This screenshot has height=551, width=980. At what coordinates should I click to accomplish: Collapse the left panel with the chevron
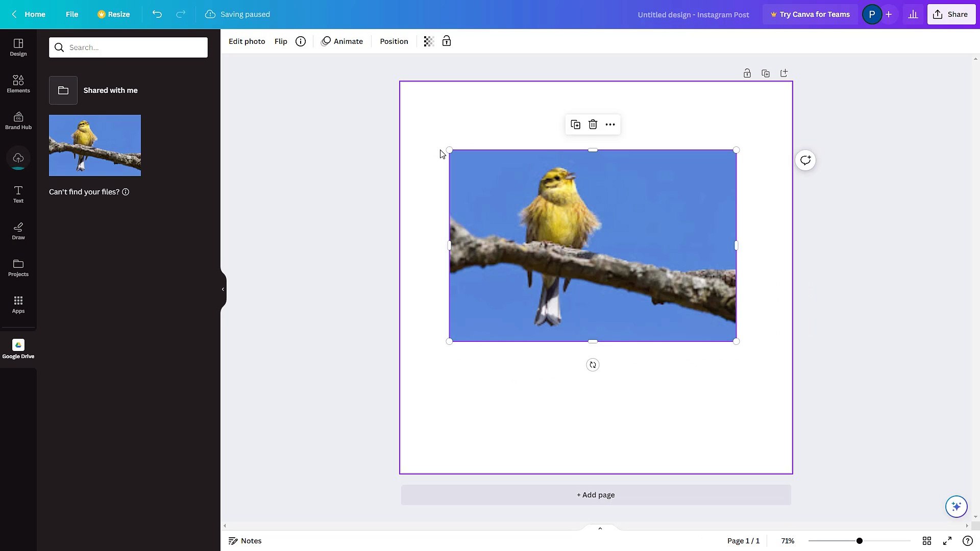[x=222, y=289]
